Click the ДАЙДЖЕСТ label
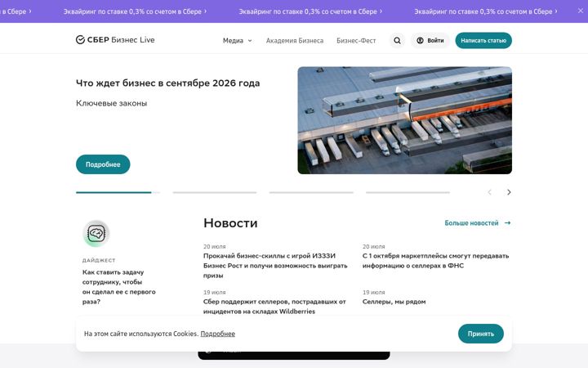This screenshot has height=368, width=588. (99, 260)
